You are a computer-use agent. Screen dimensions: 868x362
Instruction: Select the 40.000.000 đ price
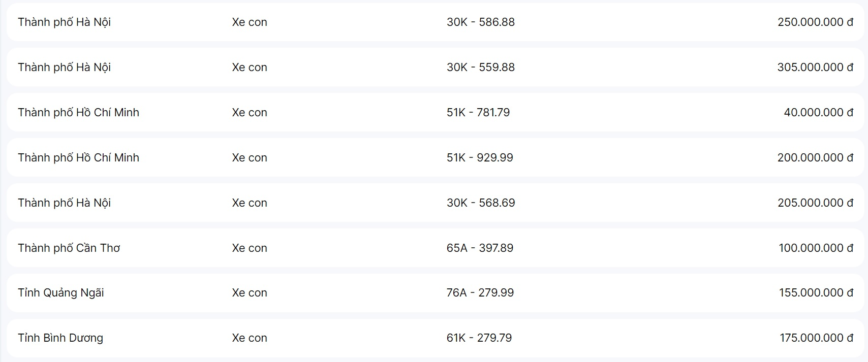pyautogui.click(x=818, y=113)
